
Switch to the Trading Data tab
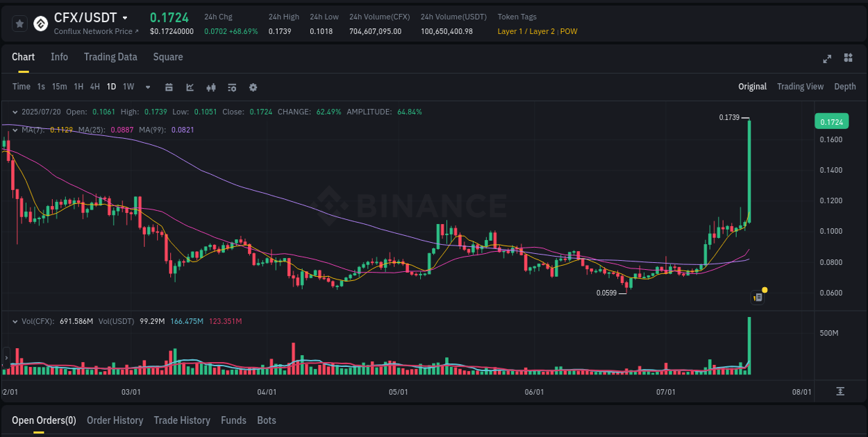pyautogui.click(x=110, y=57)
